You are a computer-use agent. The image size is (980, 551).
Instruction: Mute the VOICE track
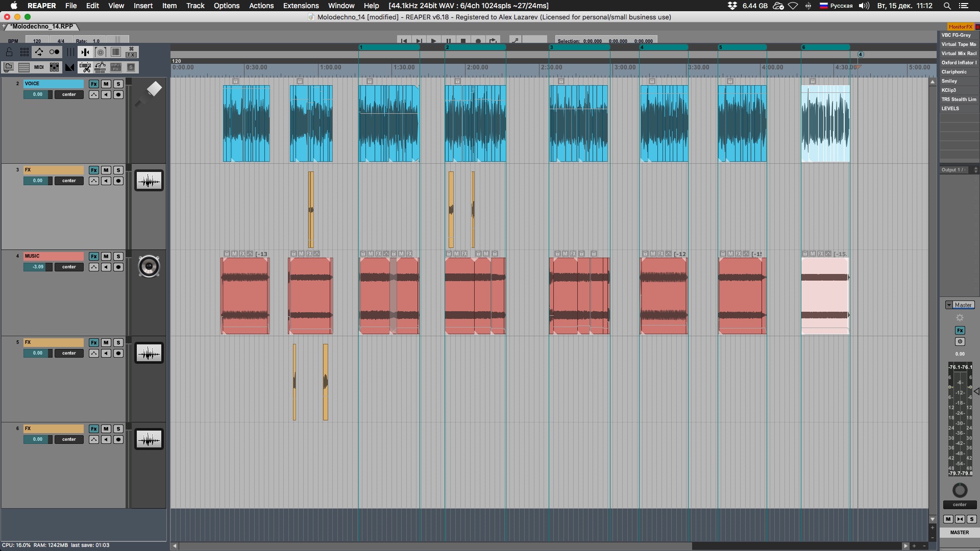[x=106, y=84]
